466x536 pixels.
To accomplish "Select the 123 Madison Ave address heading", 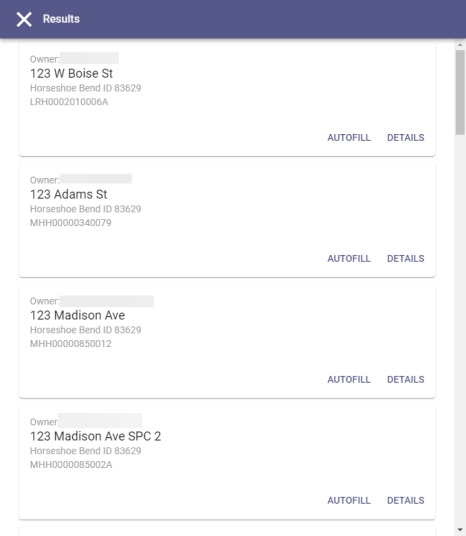I will (x=78, y=316).
